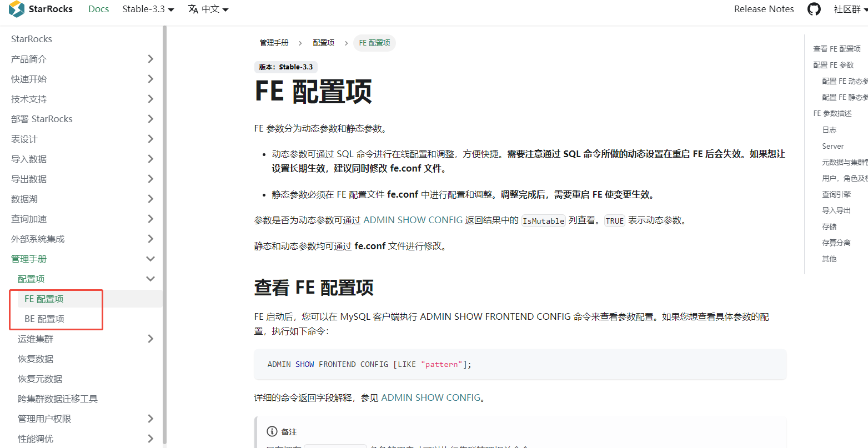Jump to Server in table of contents
Image resolution: width=868 pixels, height=448 pixels.
[833, 146]
